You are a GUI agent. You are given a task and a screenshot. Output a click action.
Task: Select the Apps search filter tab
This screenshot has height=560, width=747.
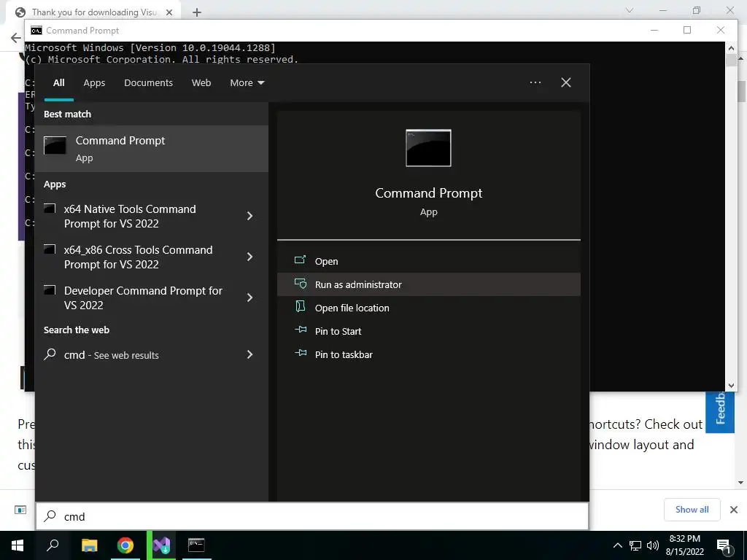point(94,83)
